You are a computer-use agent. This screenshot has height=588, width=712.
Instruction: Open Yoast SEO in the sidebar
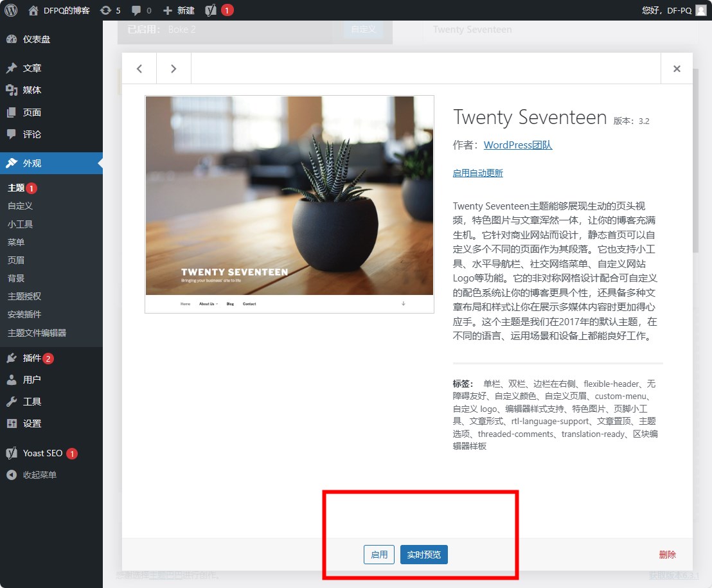tap(51, 453)
